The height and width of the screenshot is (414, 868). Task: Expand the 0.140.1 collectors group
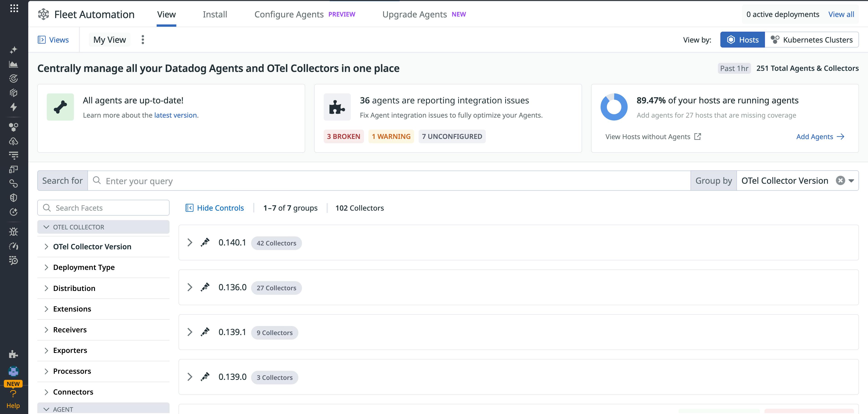pos(190,242)
